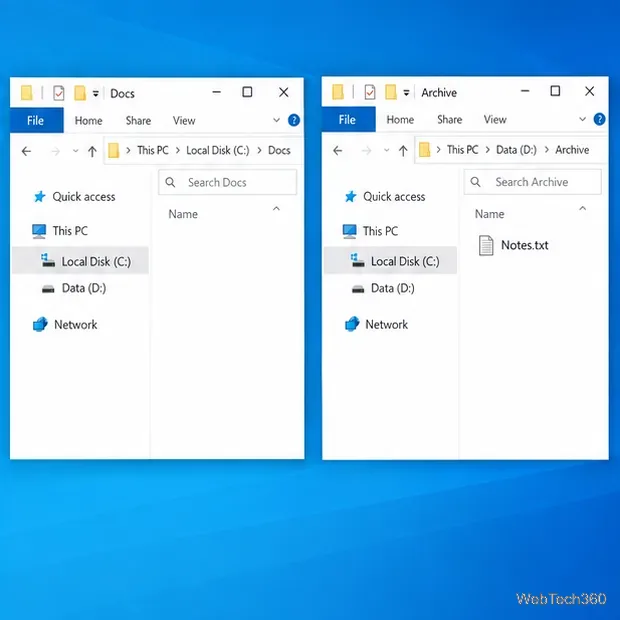Switch to Home tab in Docs window

coord(89,121)
